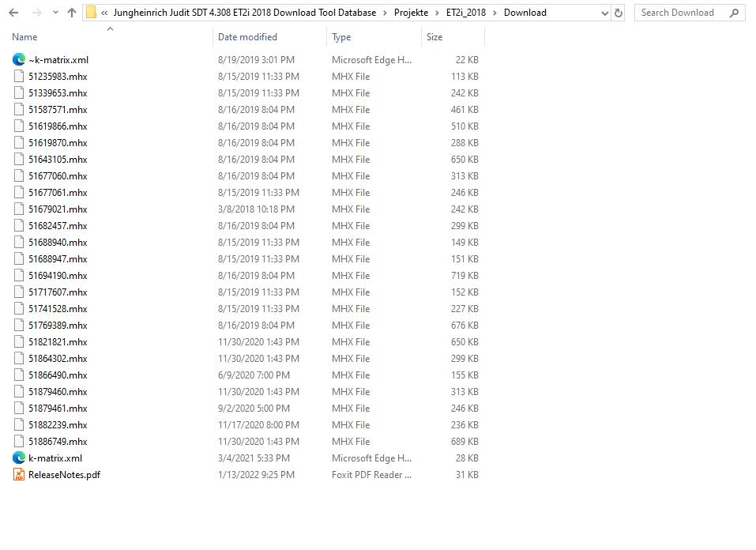This screenshot has width=756, height=550.
Task: Click the 461 KB size value
Action: [465, 110]
